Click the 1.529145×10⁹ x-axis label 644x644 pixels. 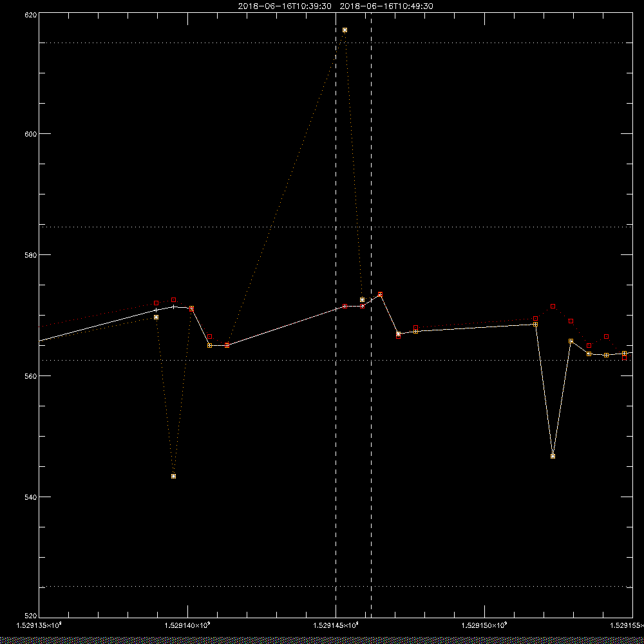click(x=336, y=625)
